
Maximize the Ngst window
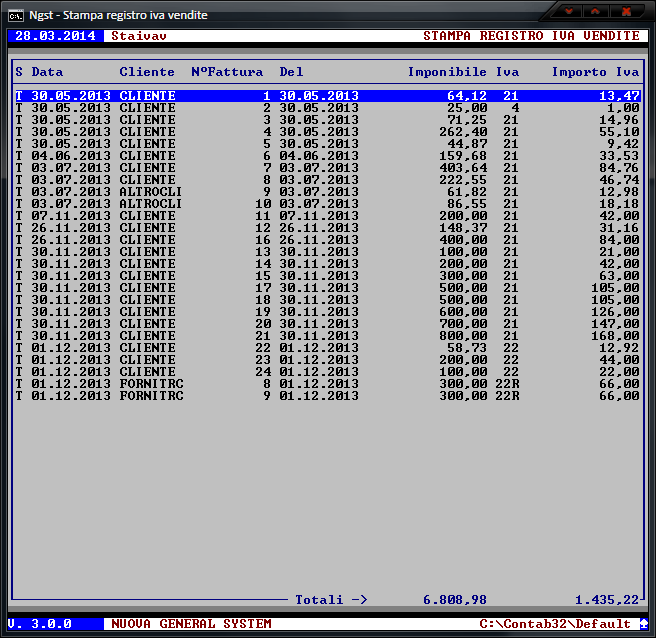[x=598, y=12]
